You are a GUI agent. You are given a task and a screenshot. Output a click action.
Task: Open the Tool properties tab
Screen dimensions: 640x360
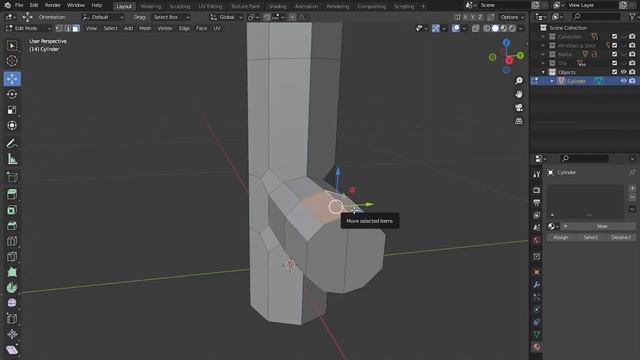(536, 174)
